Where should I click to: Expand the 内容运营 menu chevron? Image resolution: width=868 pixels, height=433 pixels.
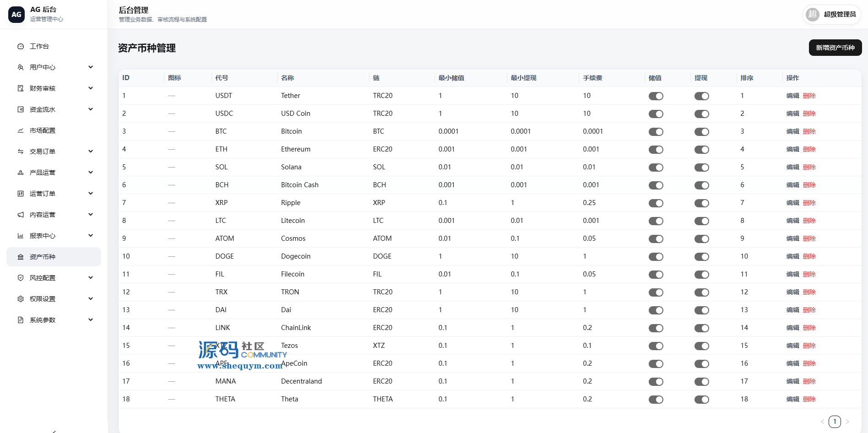[x=91, y=215]
